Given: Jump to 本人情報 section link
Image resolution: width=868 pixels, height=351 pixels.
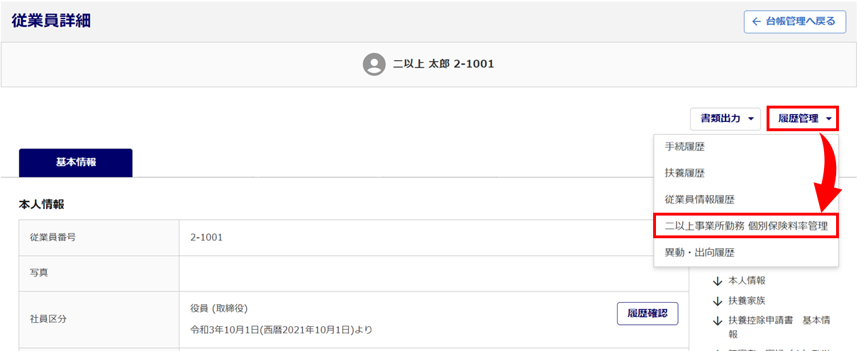Looking at the screenshot, I should [x=747, y=281].
